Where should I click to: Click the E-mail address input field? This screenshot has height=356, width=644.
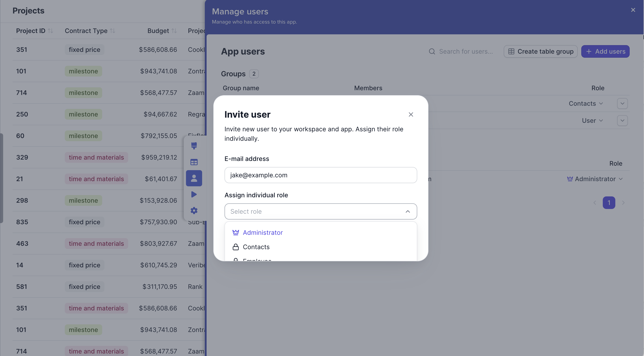(320, 175)
